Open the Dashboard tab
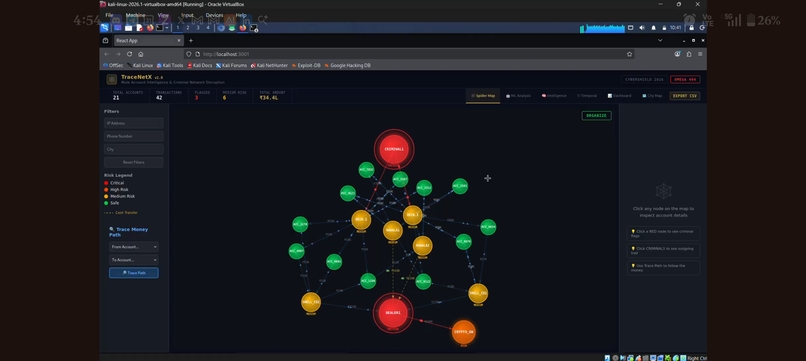Screen dimensions: 806x361 619,96
